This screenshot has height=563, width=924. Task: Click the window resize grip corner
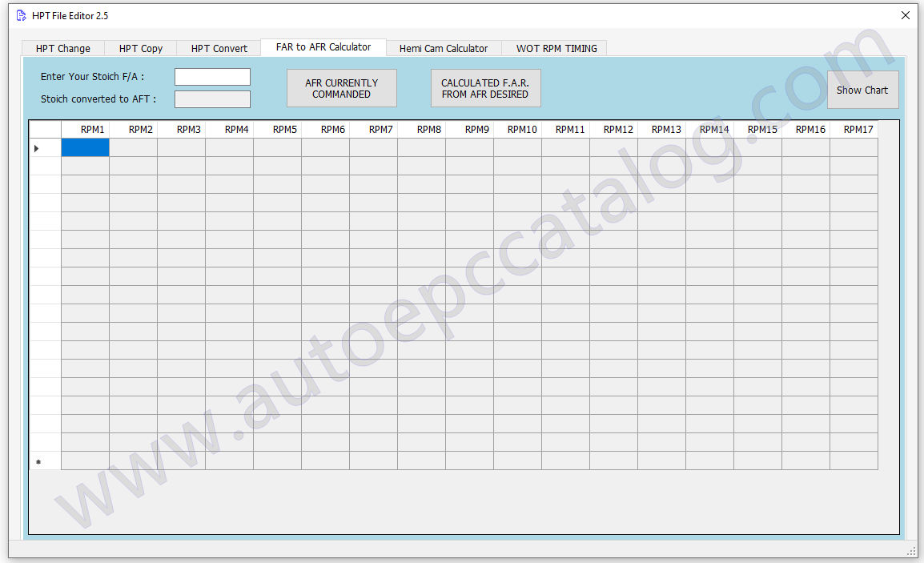click(x=911, y=552)
